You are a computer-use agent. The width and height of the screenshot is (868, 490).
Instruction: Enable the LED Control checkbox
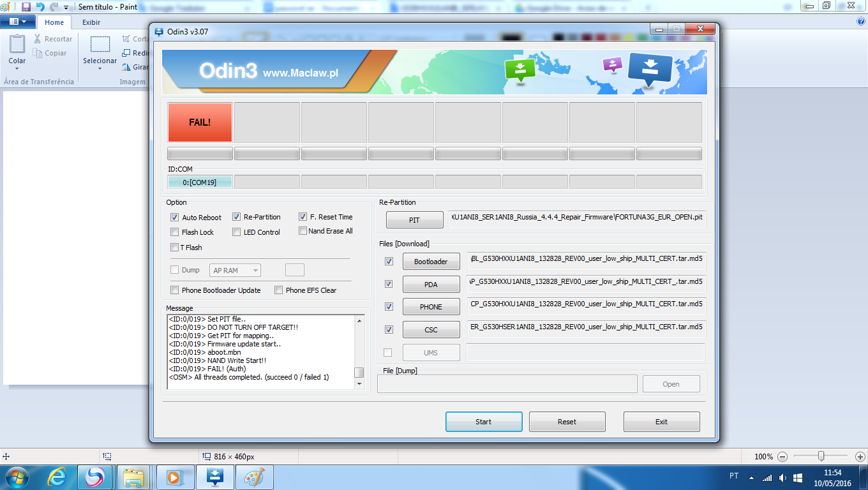click(x=237, y=232)
